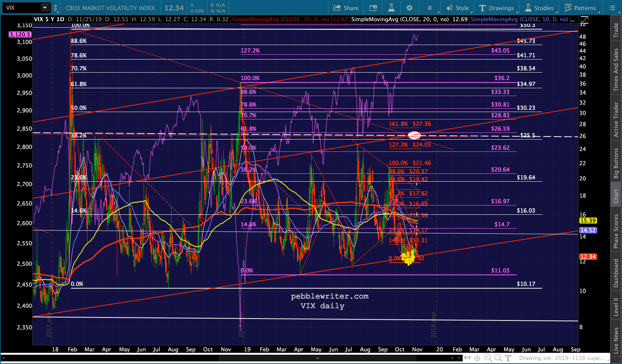Screen dimensions: 622x364
Task: Click the pink 3,120.5 price bubble
Action: click(x=20, y=35)
